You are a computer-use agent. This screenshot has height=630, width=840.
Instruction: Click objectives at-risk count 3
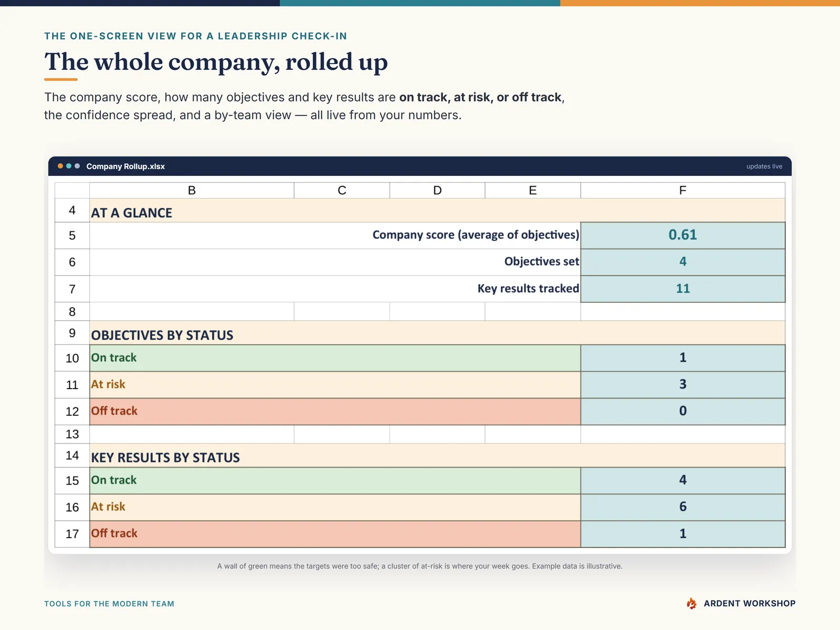[683, 385]
